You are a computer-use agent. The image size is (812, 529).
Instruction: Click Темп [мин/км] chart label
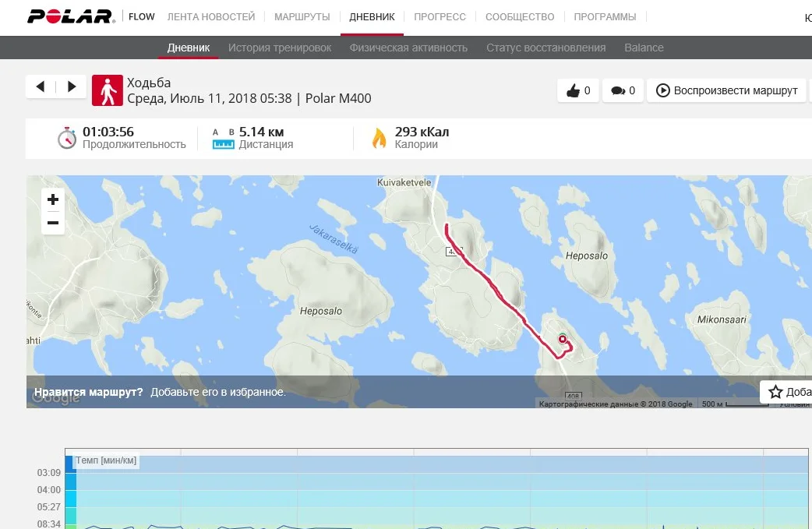pos(106,460)
